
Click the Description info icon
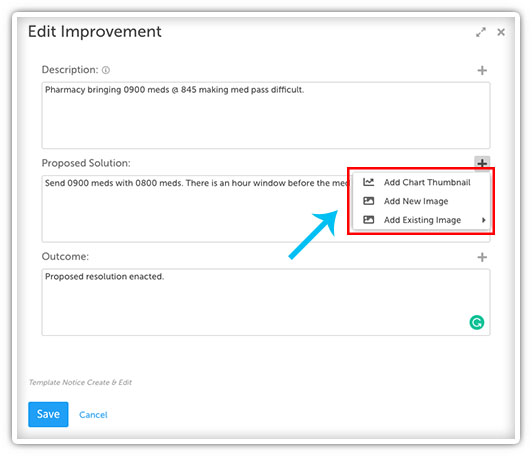point(106,70)
